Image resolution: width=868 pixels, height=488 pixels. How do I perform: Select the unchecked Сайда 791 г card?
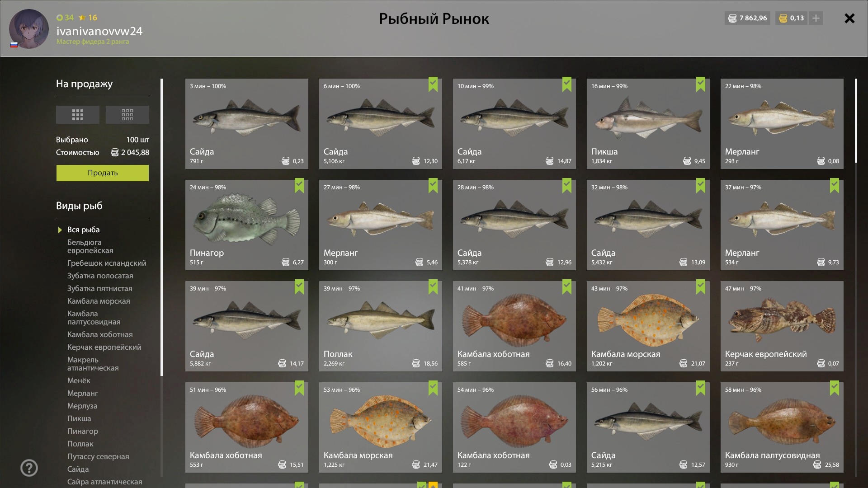247,124
